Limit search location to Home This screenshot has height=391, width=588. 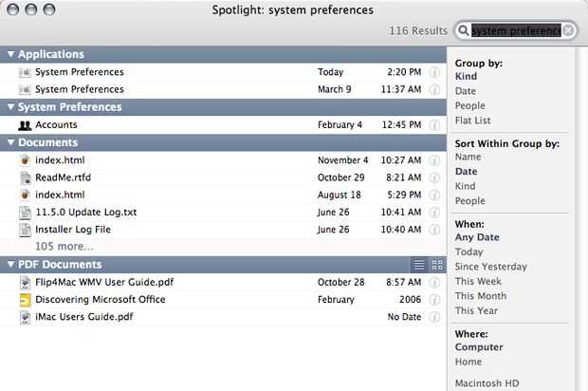[x=469, y=362]
